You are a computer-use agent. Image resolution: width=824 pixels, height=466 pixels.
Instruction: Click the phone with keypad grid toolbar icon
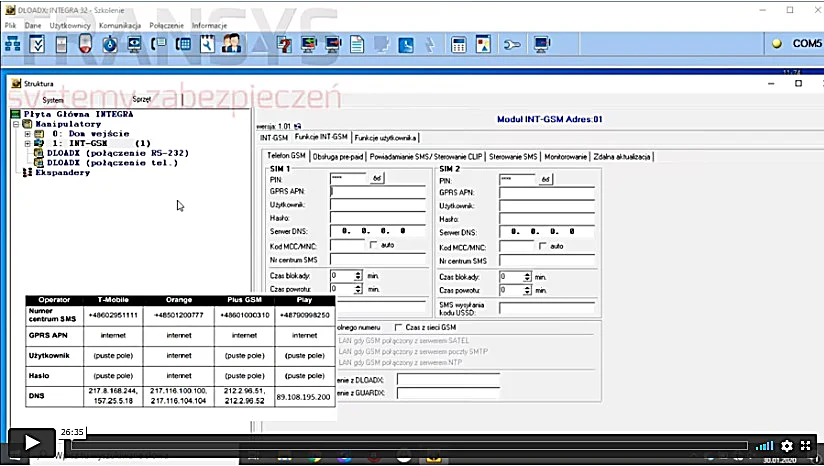pos(183,44)
